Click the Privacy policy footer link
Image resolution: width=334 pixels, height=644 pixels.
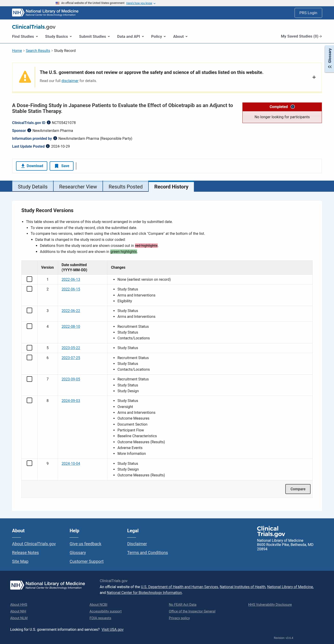click(x=179, y=618)
